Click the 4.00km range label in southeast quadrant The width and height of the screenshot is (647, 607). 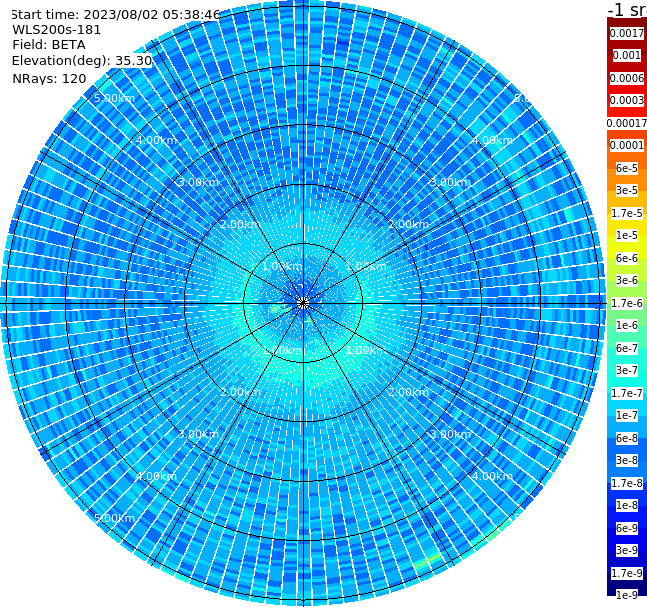click(x=492, y=476)
